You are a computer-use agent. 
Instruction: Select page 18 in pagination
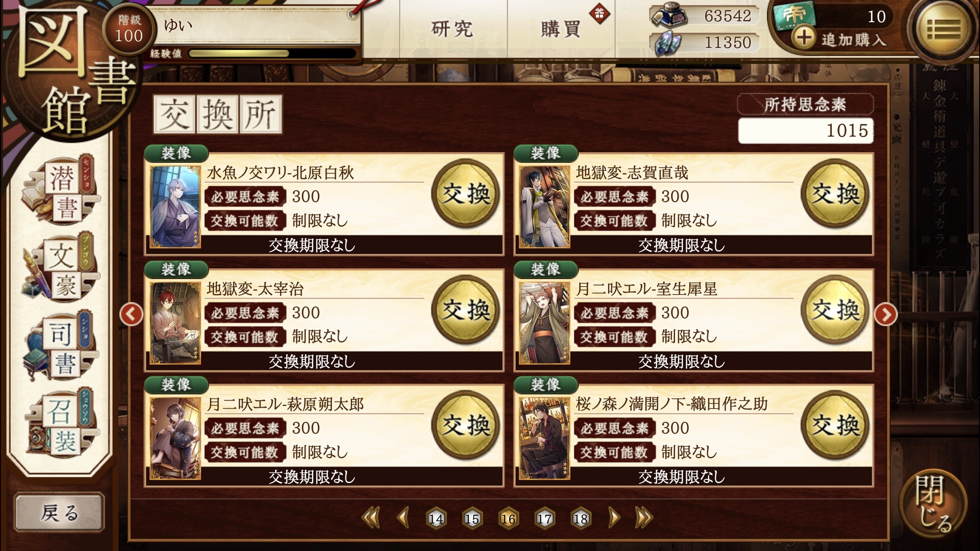click(x=580, y=518)
